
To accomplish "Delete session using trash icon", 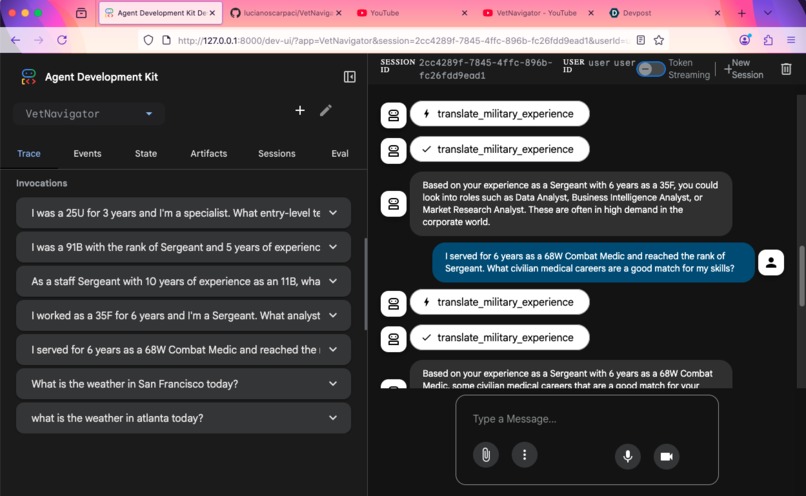I will (786, 69).
